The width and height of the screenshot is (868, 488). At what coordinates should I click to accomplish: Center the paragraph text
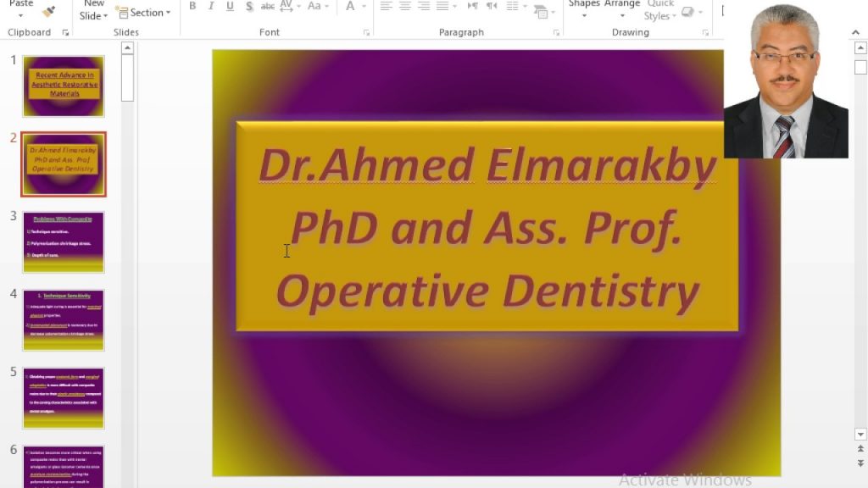405,6
